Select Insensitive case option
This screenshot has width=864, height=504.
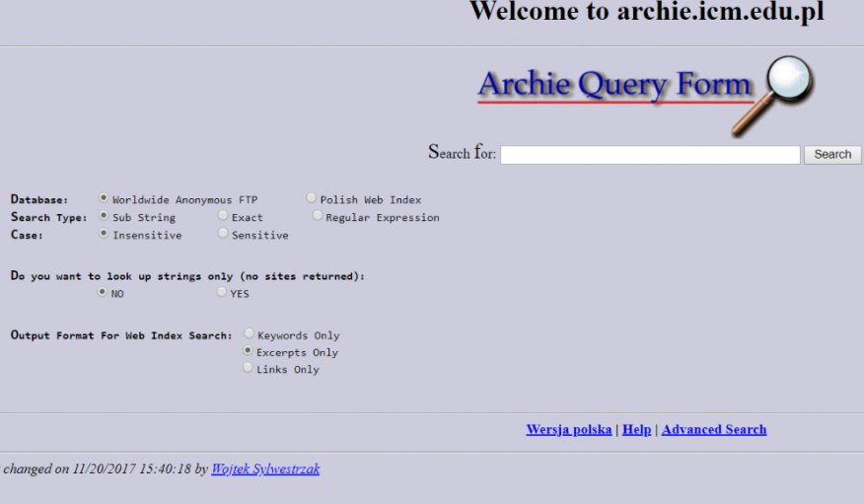click(x=105, y=234)
